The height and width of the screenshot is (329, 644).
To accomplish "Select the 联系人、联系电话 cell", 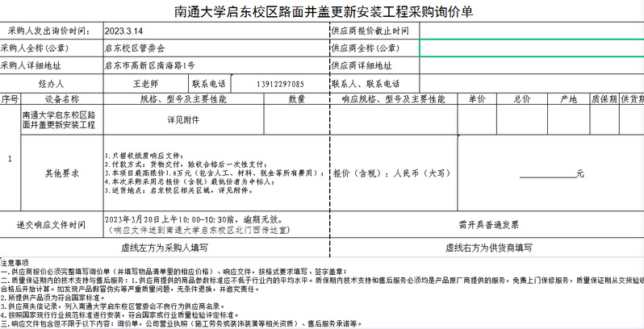I will [x=374, y=84].
